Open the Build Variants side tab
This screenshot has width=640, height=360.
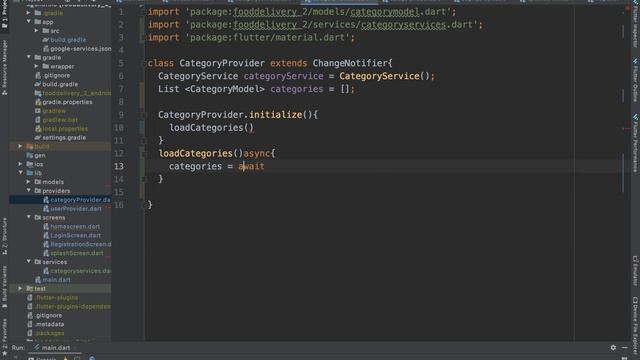pyautogui.click(x=4, y=287)
